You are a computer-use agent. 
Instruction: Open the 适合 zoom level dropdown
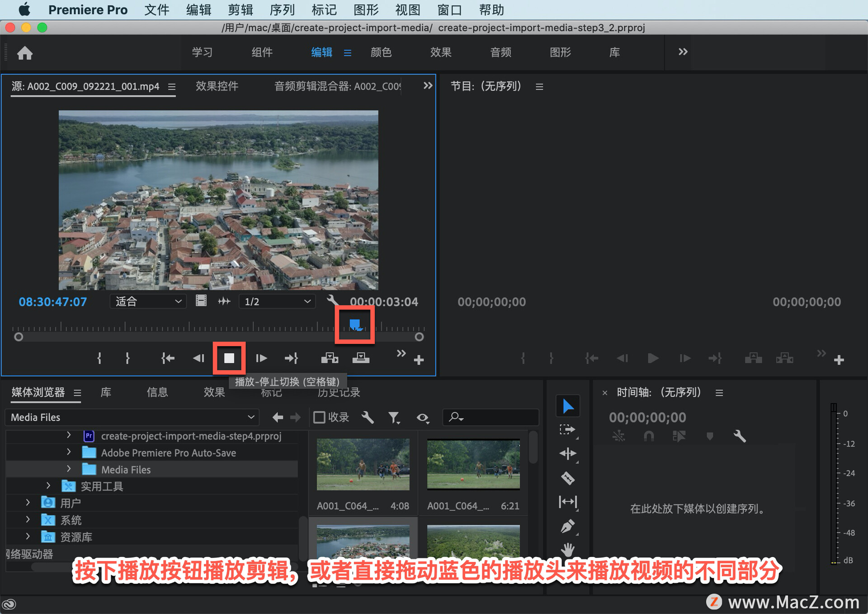click(x=148, y=301)
